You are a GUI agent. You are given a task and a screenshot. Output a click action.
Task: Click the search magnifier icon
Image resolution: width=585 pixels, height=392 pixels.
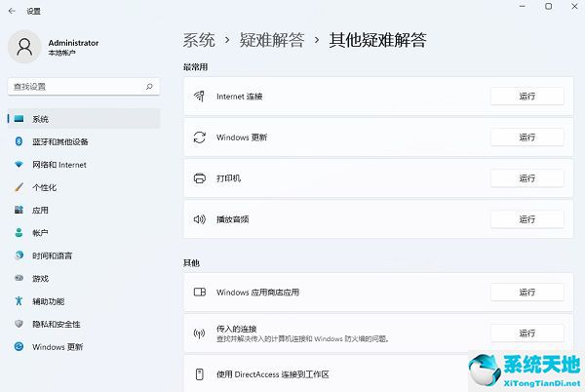(149, 87)
